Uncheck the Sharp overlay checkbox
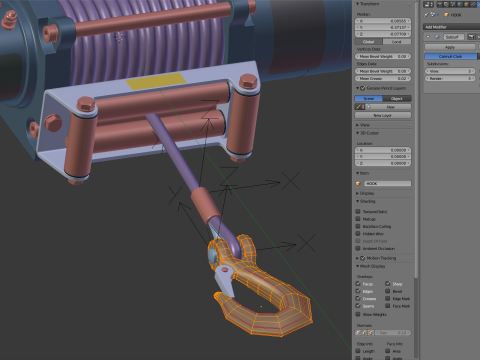480x360 pixels. pos(388,284)
